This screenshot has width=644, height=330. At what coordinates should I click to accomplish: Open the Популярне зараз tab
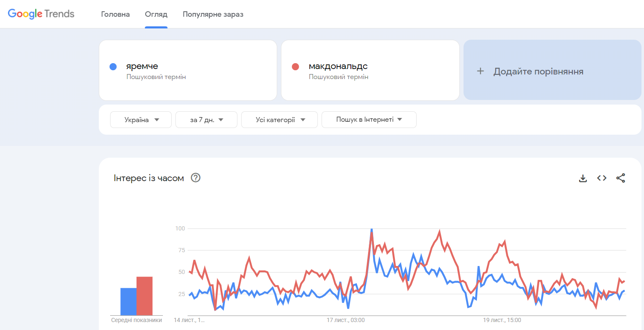[213, 14]
